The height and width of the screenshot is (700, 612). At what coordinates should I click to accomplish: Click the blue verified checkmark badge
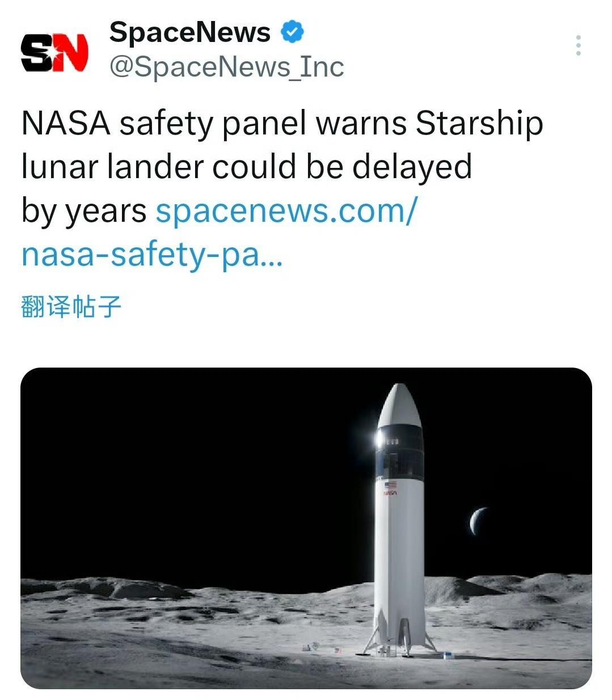tap(293, 32)
